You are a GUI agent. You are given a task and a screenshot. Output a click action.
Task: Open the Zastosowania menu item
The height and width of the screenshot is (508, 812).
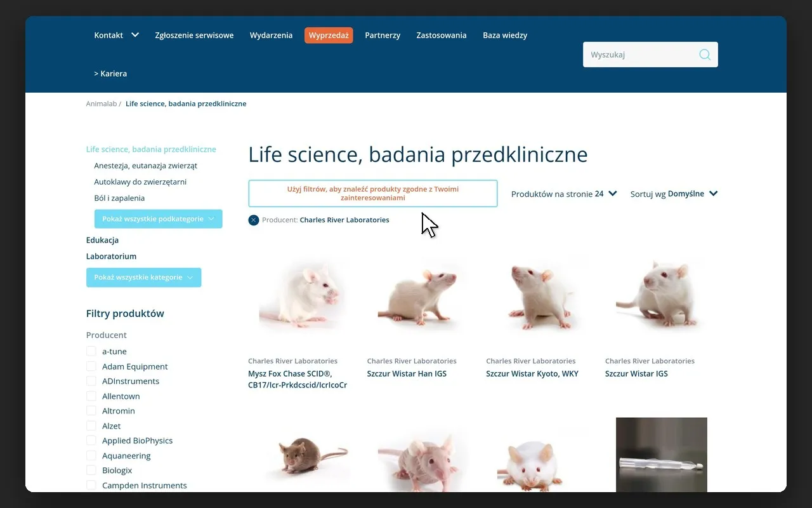click(442, 36)
